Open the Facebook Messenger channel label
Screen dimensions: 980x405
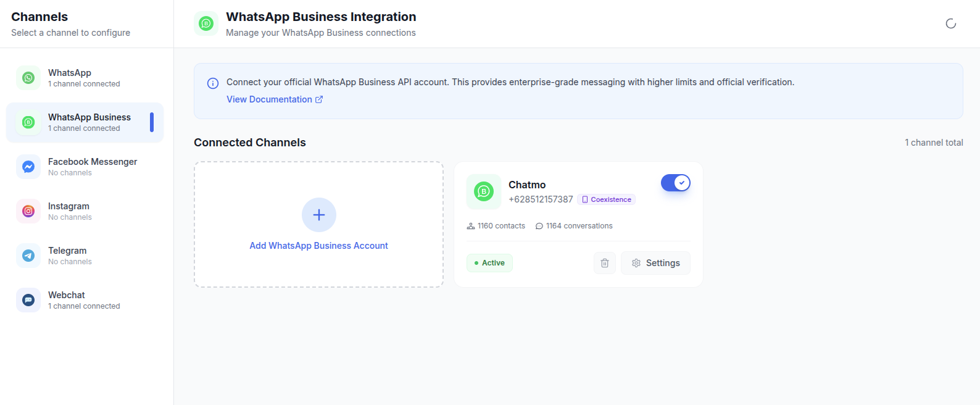(x=93, y=162)
